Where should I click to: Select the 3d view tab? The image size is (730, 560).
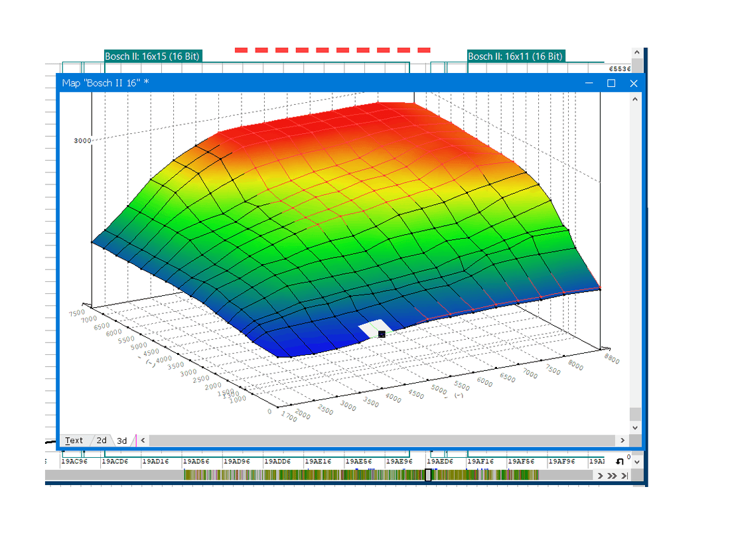click(x=122, y=441)
